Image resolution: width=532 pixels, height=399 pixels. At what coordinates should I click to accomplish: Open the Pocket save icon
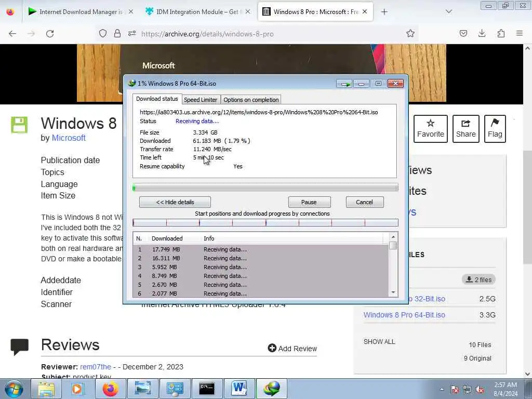tap(463, 33)
